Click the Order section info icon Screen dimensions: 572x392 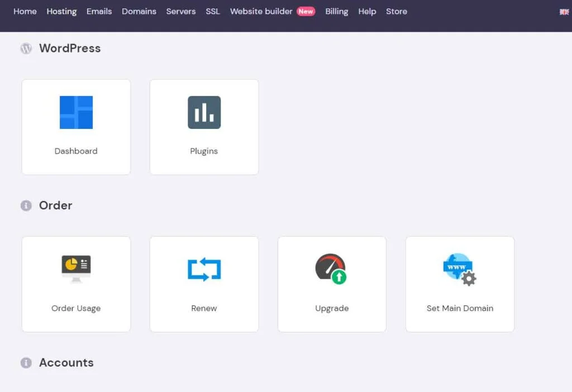coord(26,205)
